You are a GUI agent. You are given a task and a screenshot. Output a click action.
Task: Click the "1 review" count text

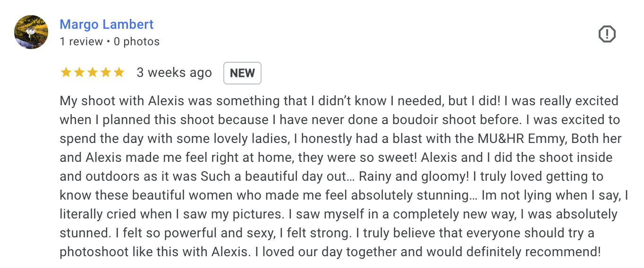(x=81, y=42)
